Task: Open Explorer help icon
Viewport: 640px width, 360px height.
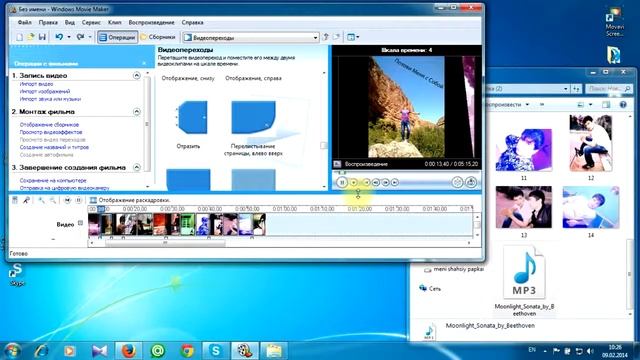Action: coord(623,105)
